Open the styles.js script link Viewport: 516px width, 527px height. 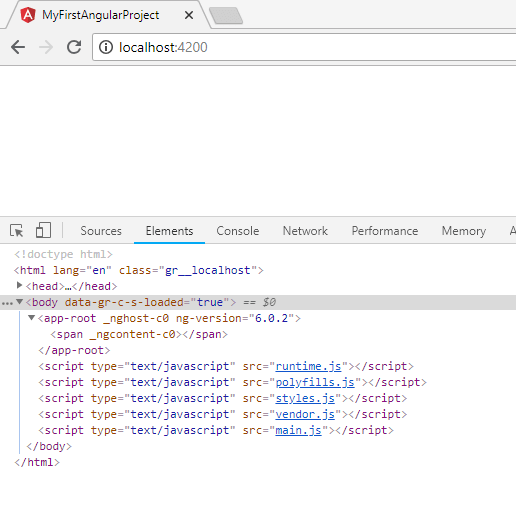click(305, 398)
